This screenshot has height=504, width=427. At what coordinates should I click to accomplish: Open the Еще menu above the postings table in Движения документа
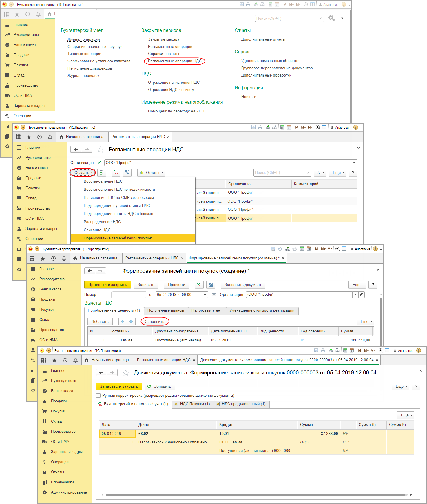[x=406, y=415]
